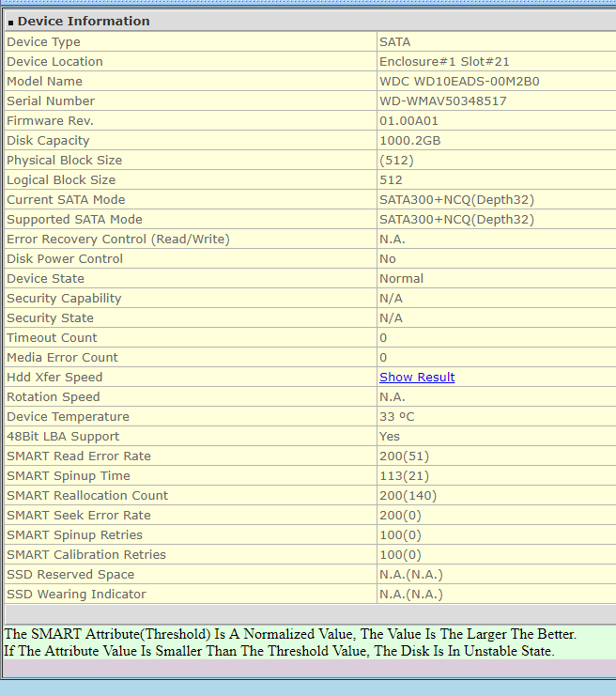Click the model name WDC WD10EADS-00M2B0
The height and width of the screenshot is (696, 616).
coord(459,81)
